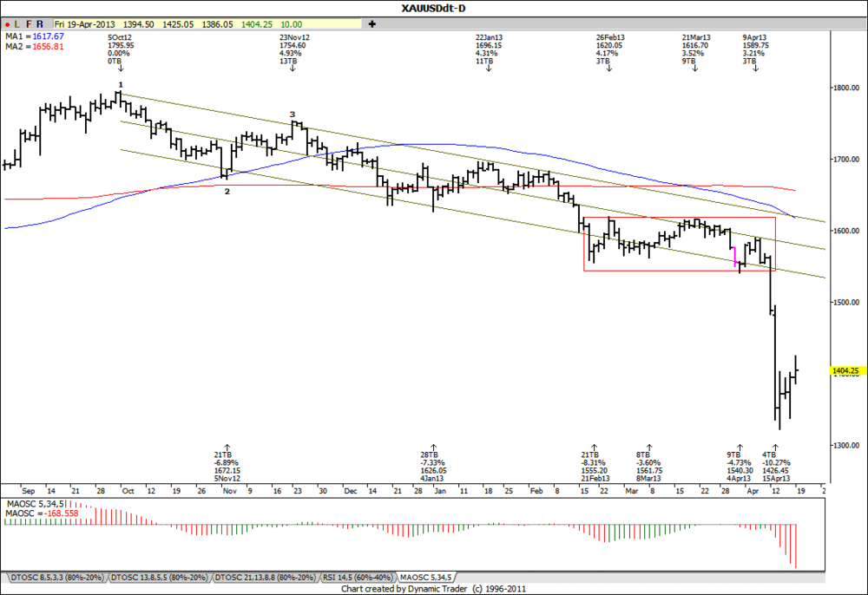Click the red dot indicator icon
868x595 pixels.
point(7,24)
